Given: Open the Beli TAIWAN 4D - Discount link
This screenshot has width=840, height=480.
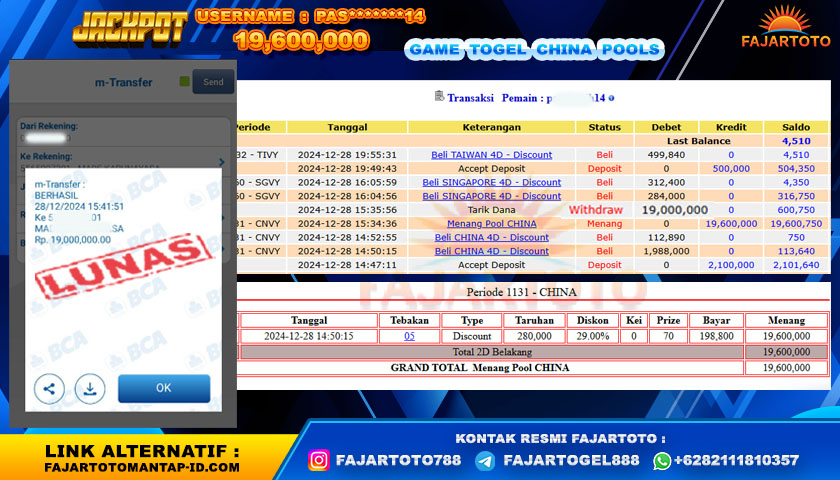Looking at the screenshot, I should coord(491,155).
